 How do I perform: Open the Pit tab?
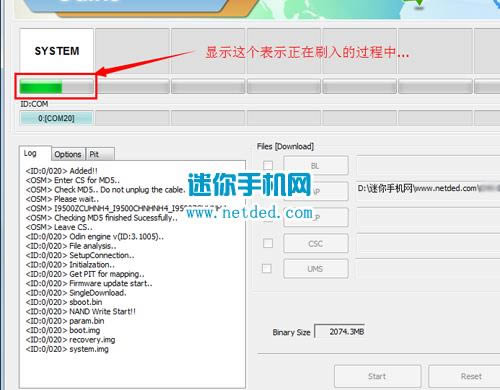tap(100, 154)
